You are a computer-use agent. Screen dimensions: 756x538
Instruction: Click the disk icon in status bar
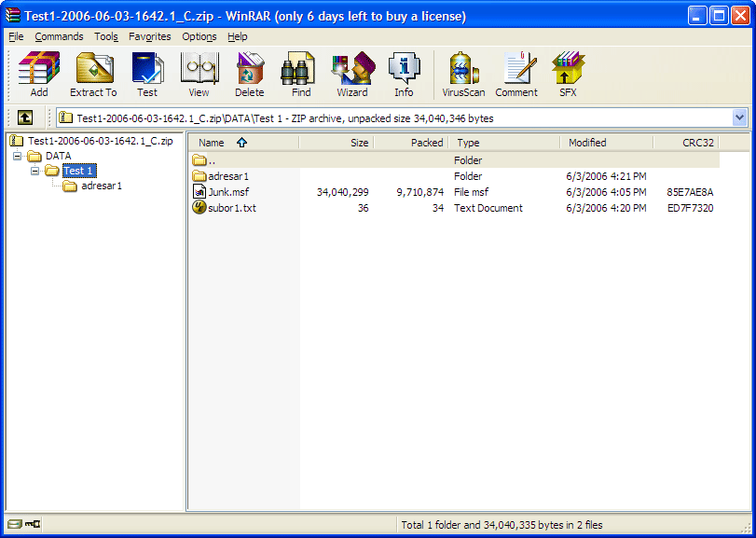15,524
